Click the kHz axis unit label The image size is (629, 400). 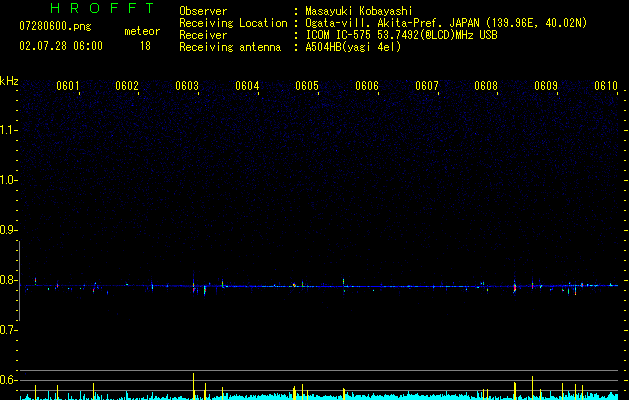(x=9, y=81)
